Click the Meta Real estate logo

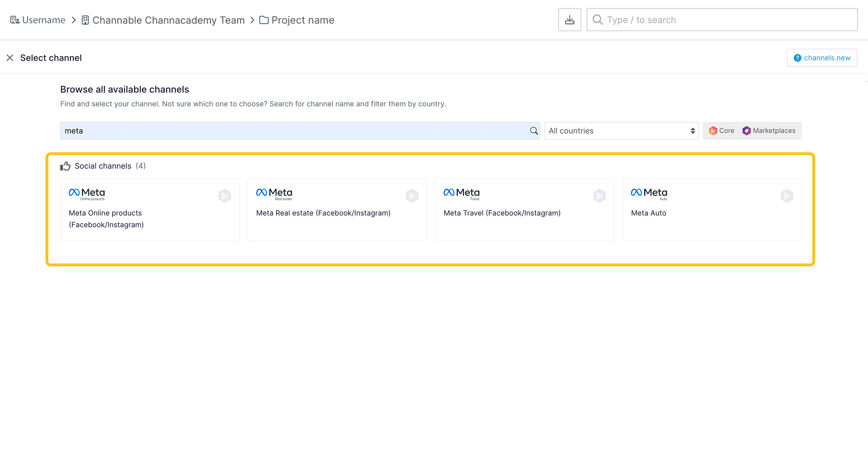(x=274, y=194)
